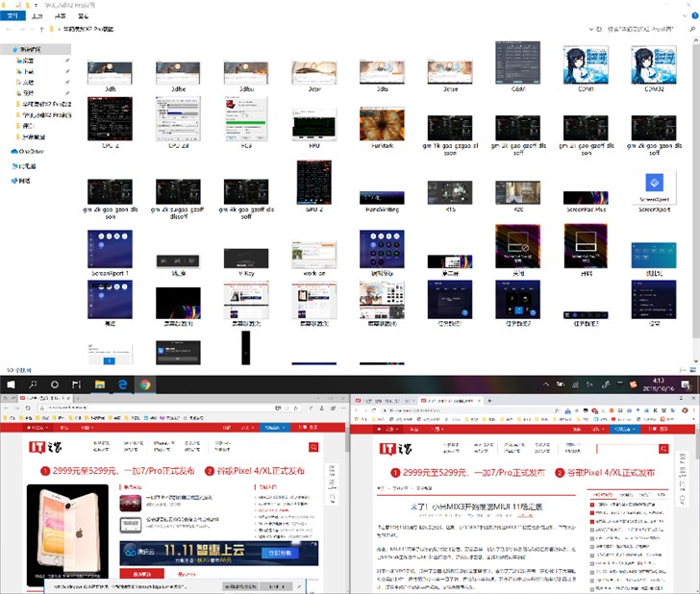The image size is (700, 594).
Task: Switch to Chrome from the taskbar
Action: (x=144, y=384)
